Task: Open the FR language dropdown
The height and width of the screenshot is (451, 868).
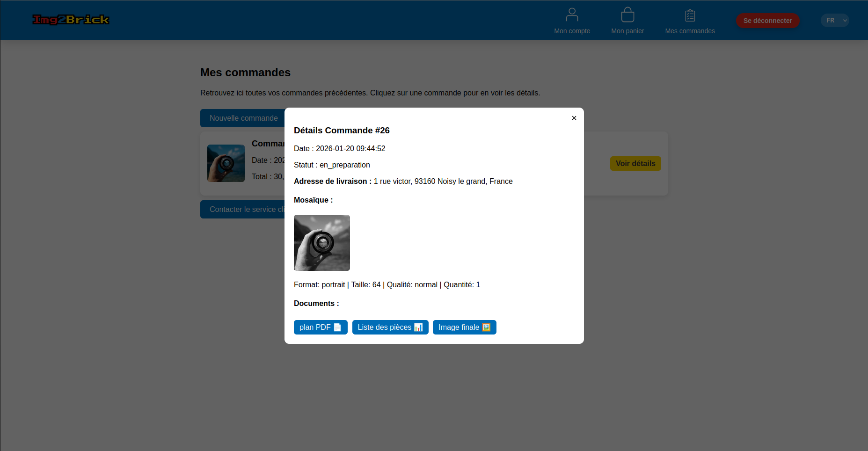Action: tap(830, 21)
